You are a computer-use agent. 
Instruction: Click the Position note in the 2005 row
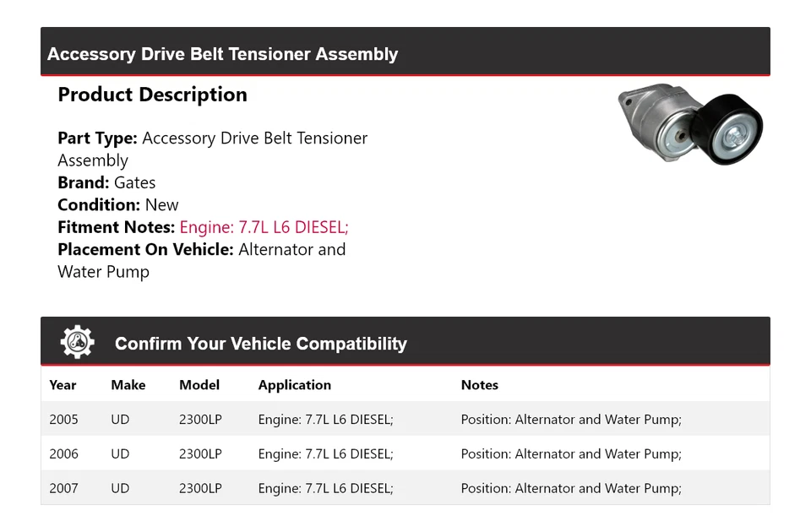(x=571, y=420)
